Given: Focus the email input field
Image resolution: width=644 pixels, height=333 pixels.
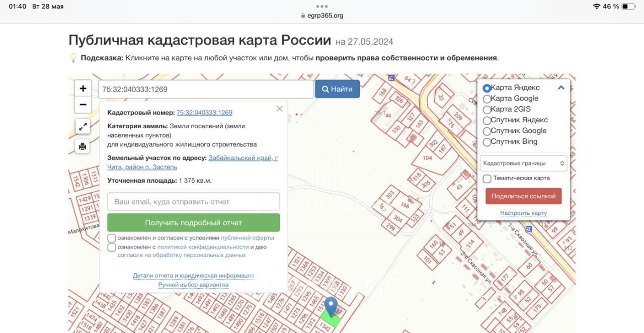Looking at the screenshot, I should click(x=193, y=202).
